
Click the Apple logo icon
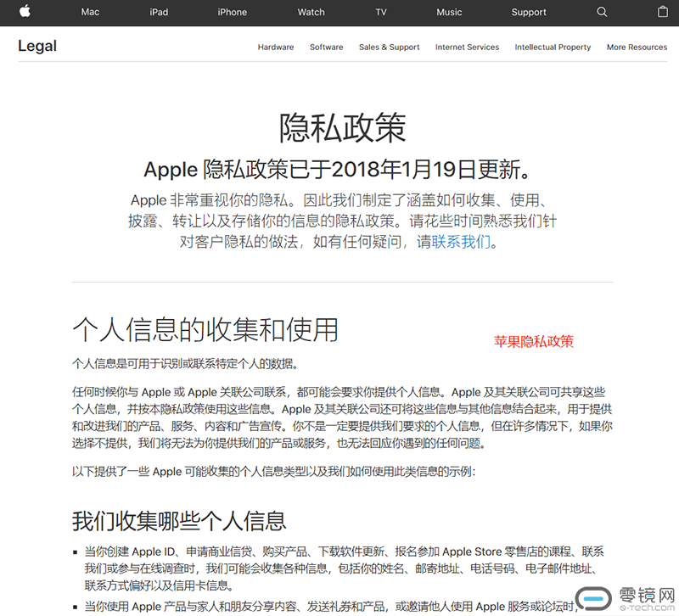coord(25,11)
